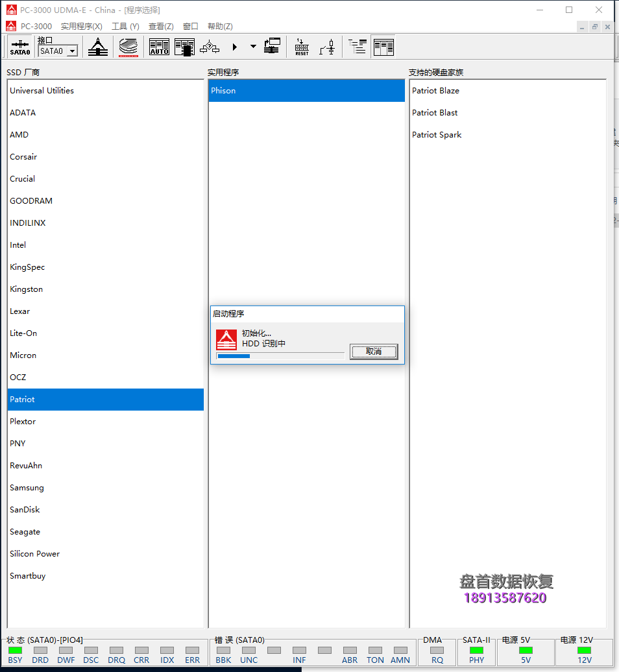Click the UNC error status label

click(249, 660)
